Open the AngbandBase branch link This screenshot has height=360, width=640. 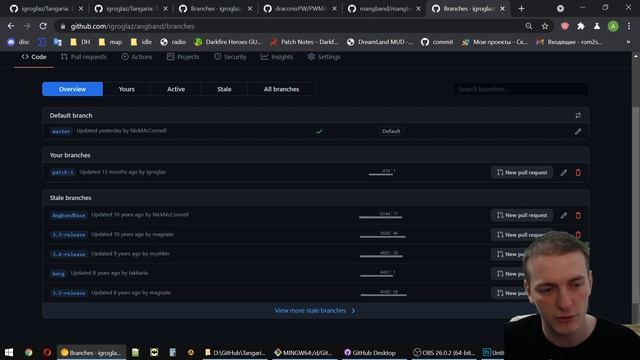click(69, 215)
